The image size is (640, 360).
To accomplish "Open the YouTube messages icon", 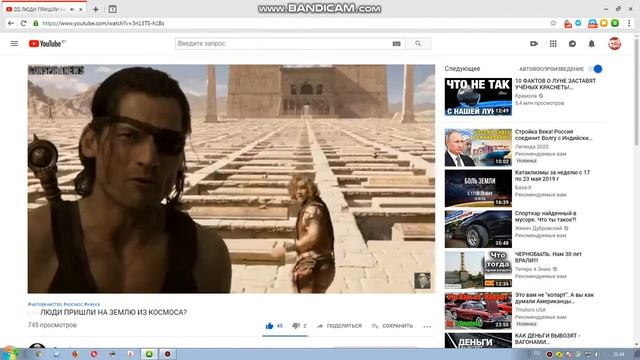I will click(x=572, y=43).
